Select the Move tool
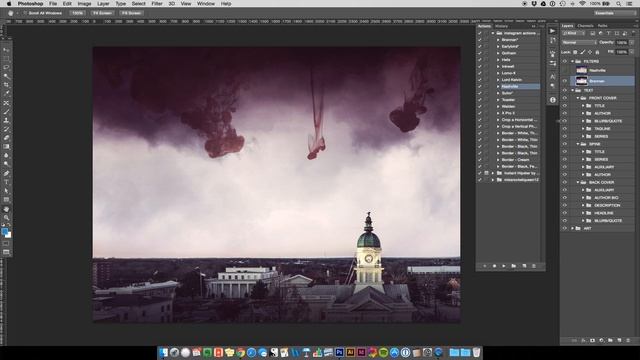Image resolution: width=640 pixels, height=360 pixels. click(x=6, y=50)
